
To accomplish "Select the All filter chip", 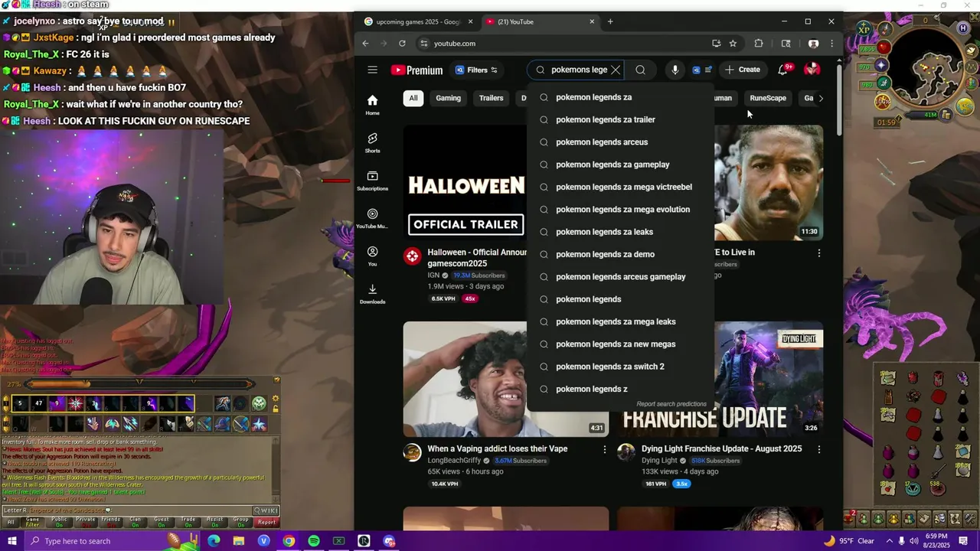I will coord(413,98).
